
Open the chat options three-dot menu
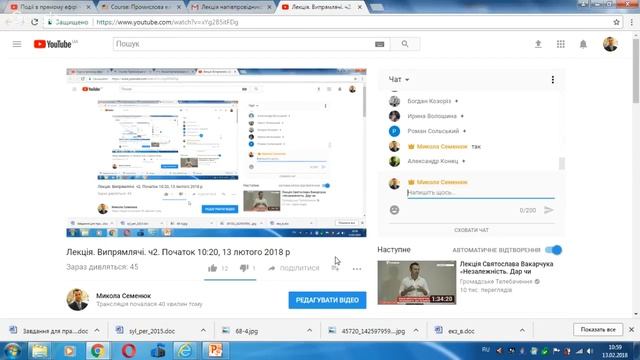point(553,80)
